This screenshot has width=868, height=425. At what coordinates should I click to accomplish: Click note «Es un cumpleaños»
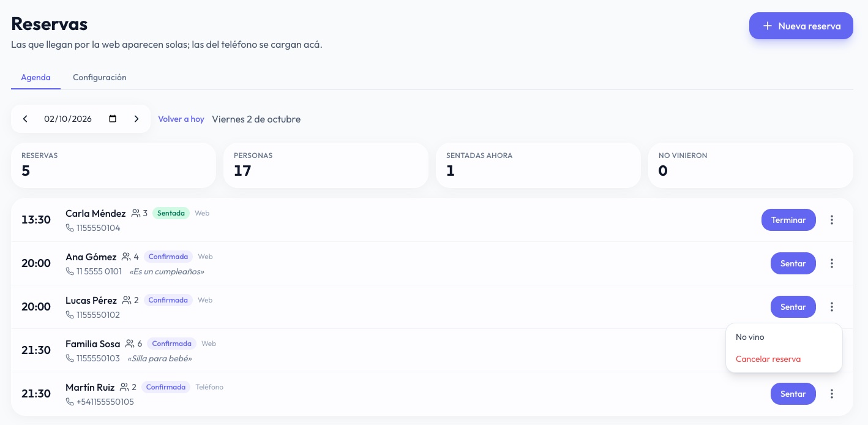(167, 271)
